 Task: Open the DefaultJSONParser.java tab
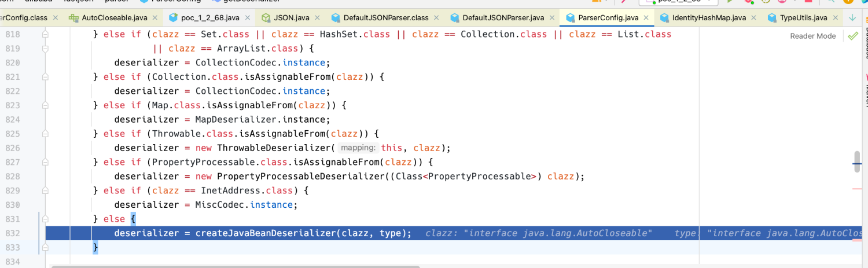coord(505,18)
